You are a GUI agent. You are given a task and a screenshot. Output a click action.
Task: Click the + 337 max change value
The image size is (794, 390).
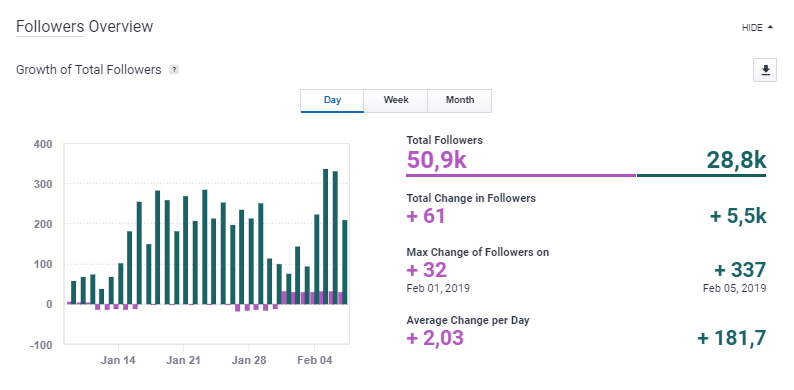pos(740,270)
